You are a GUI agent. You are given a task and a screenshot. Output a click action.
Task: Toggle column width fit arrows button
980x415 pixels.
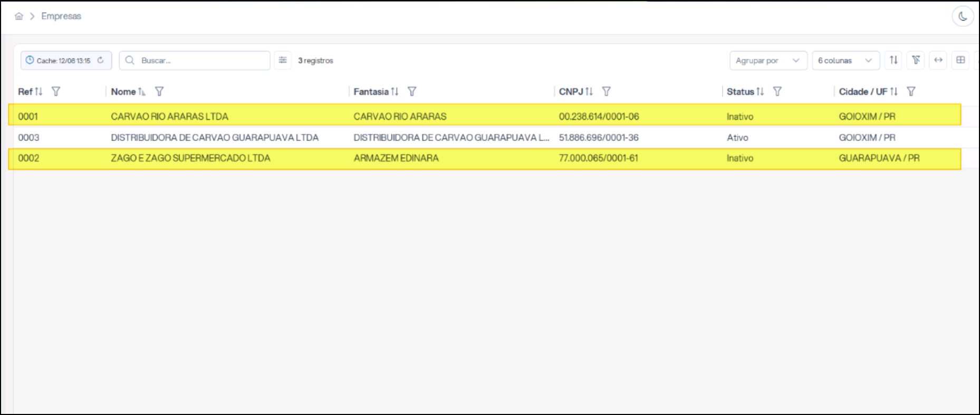coord(938,60)
